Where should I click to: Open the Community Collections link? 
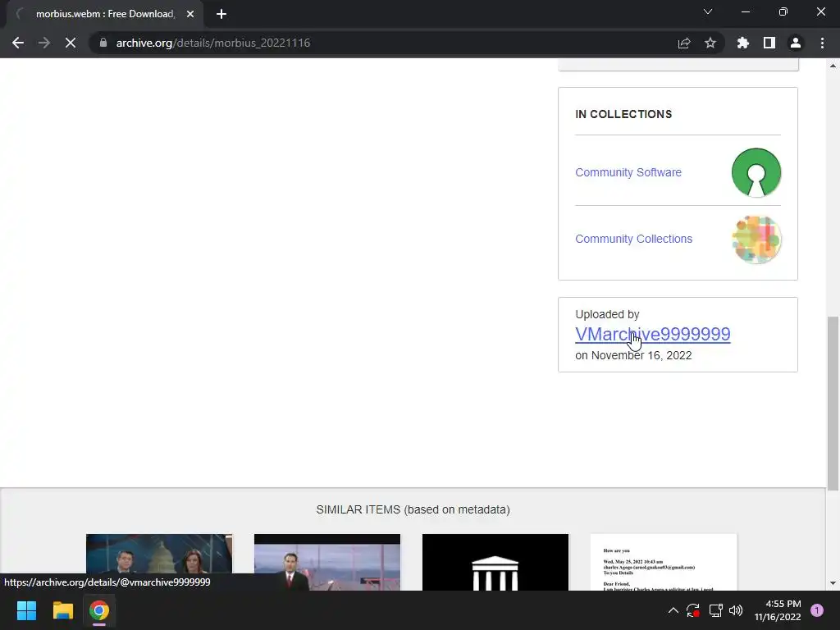coord(634,239)
